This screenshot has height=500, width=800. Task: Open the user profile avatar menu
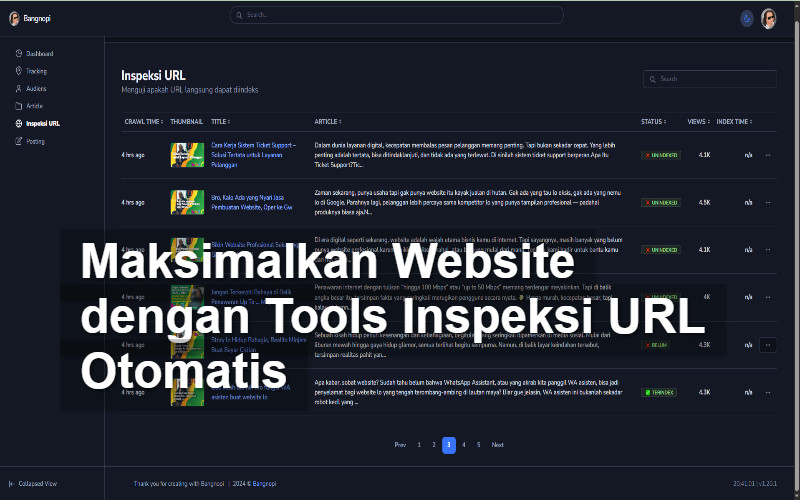coord(768,18)
